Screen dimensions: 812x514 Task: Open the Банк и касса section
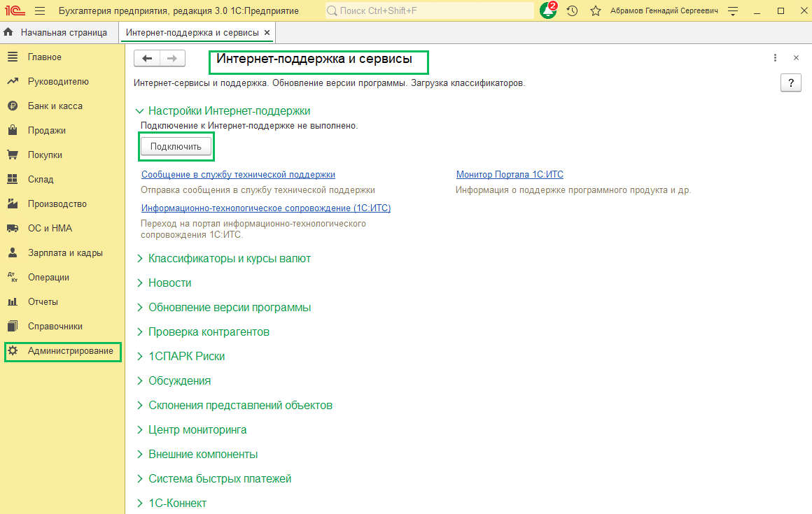click(55, 106)
